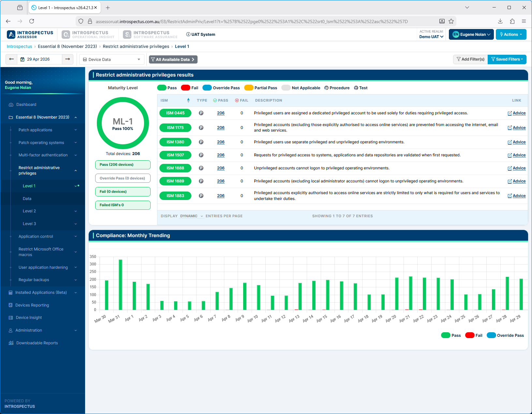Click the date field showing 29 Apr 2026

[38, 59]
